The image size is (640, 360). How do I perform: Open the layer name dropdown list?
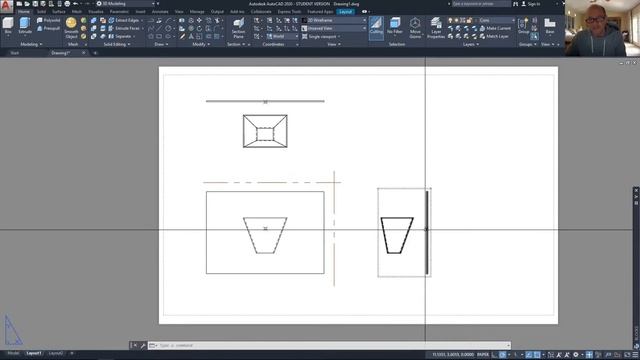pos(496,20)
